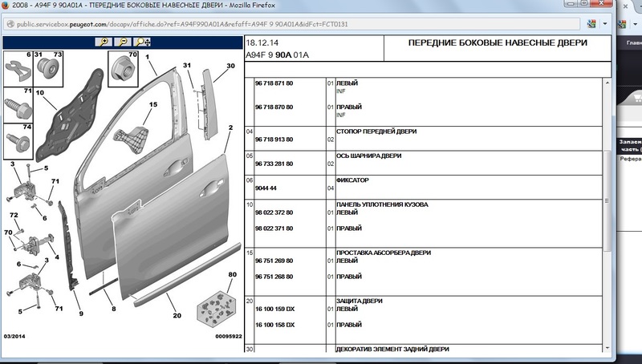Image resolution: width=642 pixels, height=364 pixels.
Task: Click the ФИКСАТОР row label
Action: [352, 180]
